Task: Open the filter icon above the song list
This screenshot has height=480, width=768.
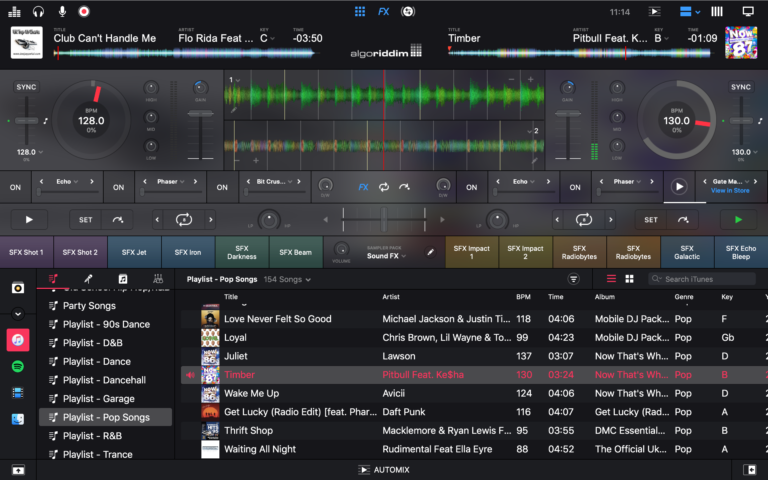Action: [574, 279]
